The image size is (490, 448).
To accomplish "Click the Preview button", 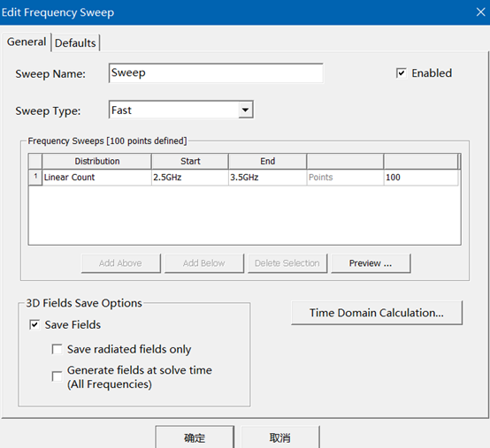I will [371, 263].
